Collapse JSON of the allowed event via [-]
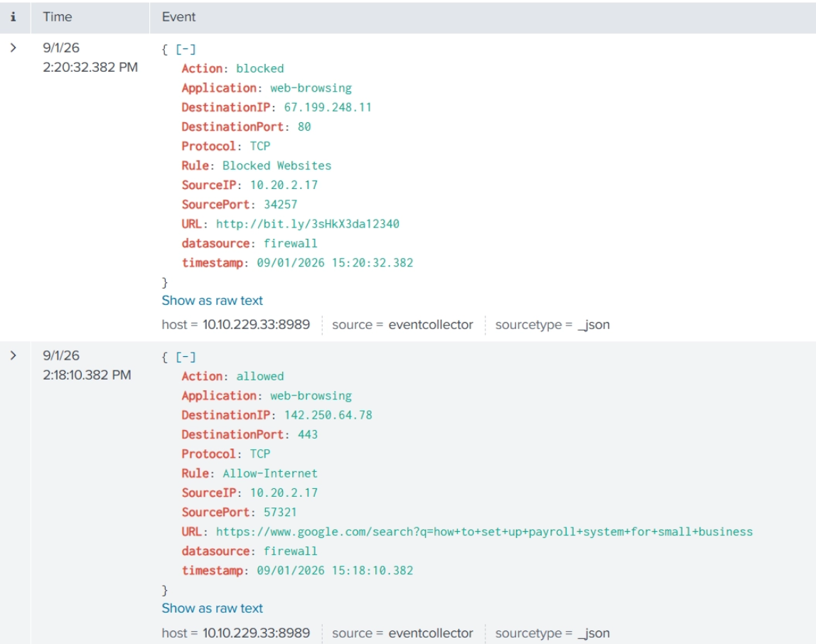816x644 pixels. click(x=186, y=357)
